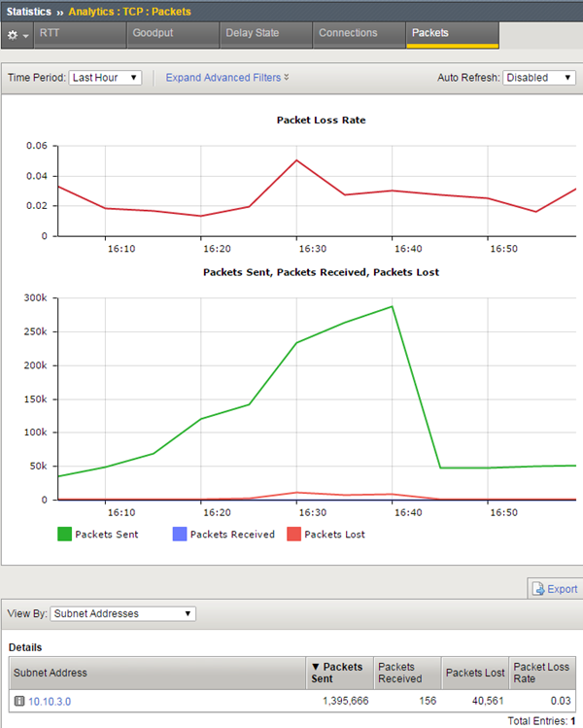Toggle the Packets Received legend entry
The height and width of the screenshot is (728, 583).
click(x=181, y=534)
